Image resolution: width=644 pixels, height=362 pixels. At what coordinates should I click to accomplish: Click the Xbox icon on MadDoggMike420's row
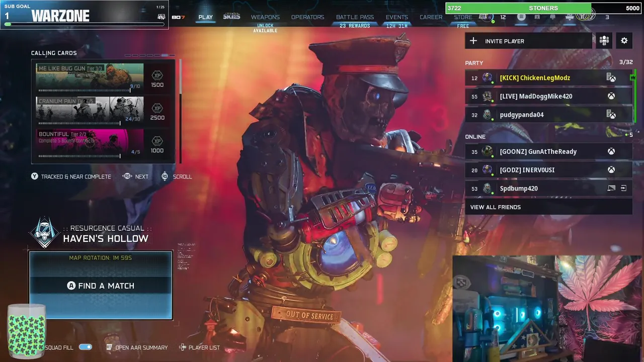611,96
